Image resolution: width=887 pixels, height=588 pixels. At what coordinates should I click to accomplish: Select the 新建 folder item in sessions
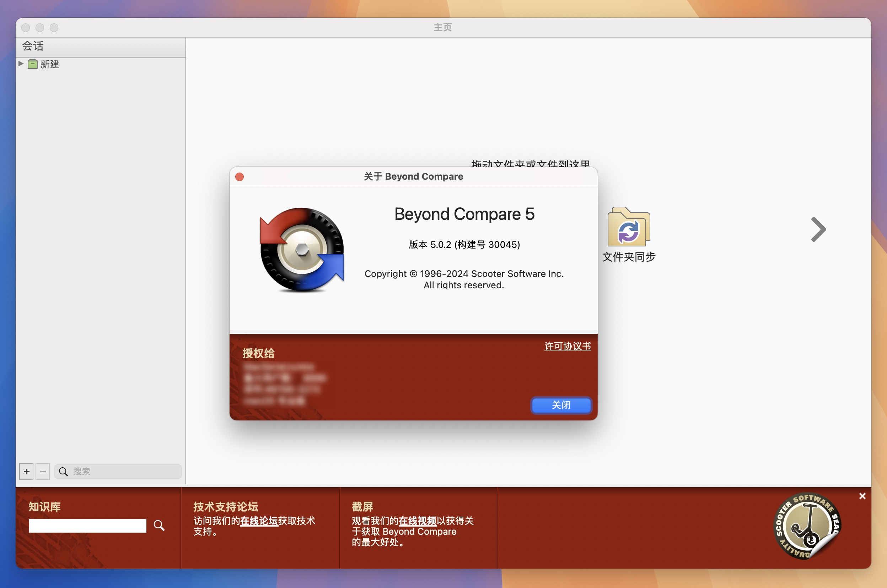point(49,64)
